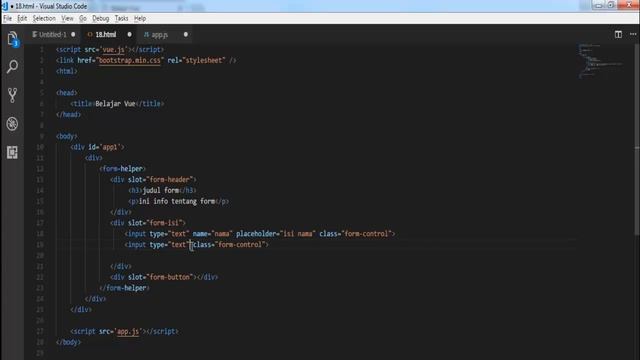640x360 pixels.
Task: Follow the app.js link on line 27
Action: 128,331
